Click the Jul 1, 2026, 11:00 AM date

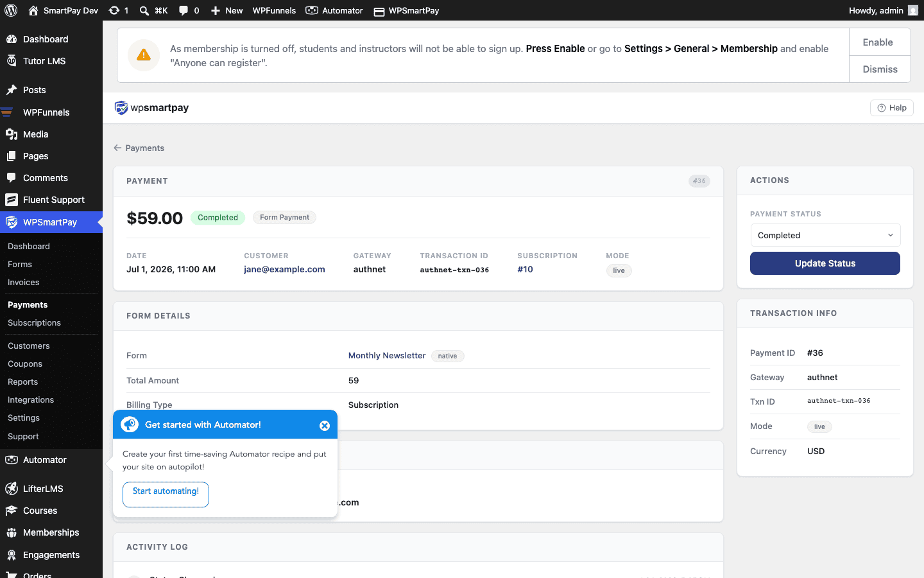click(171, 269)
